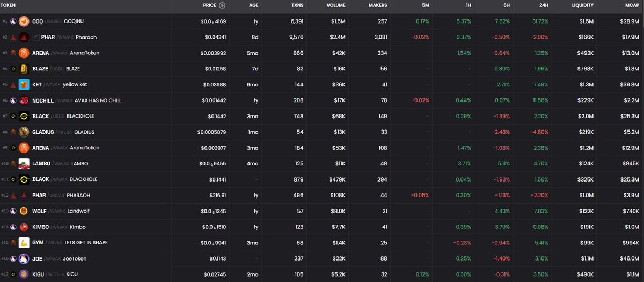Click the GLADIUS token logo
Viewport: 644px width, 282px height.
click(x=24, y=132)
